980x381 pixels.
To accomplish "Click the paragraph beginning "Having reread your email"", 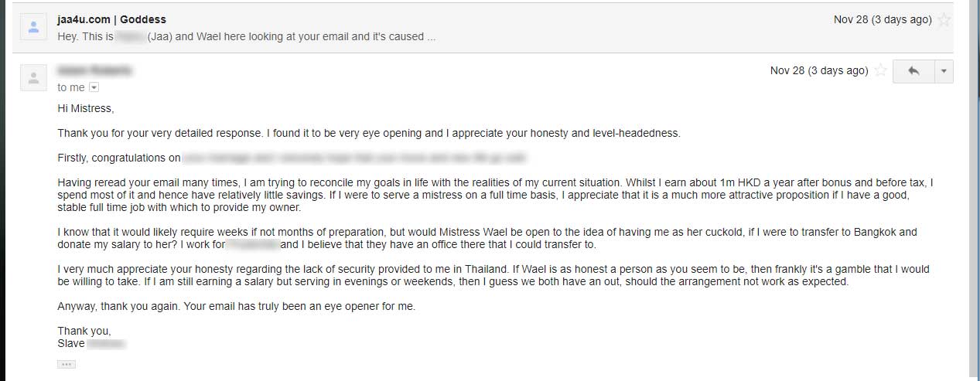I will click(x=495, y=196).
